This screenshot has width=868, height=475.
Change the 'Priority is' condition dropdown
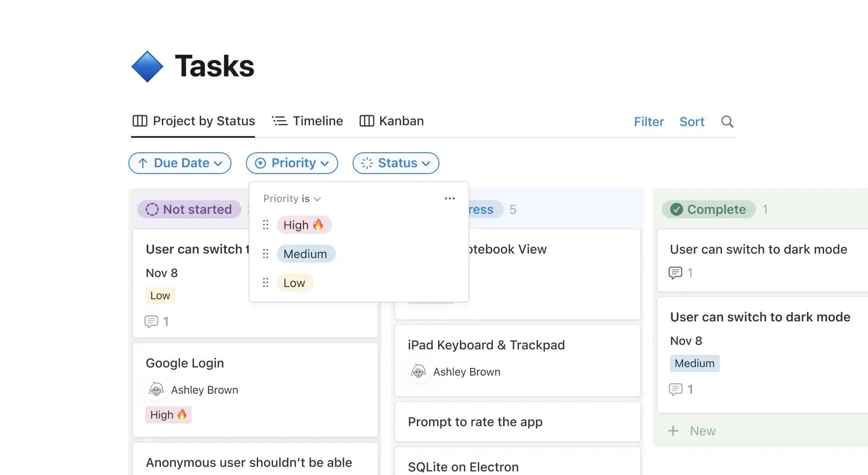click(x=292, y=199)
